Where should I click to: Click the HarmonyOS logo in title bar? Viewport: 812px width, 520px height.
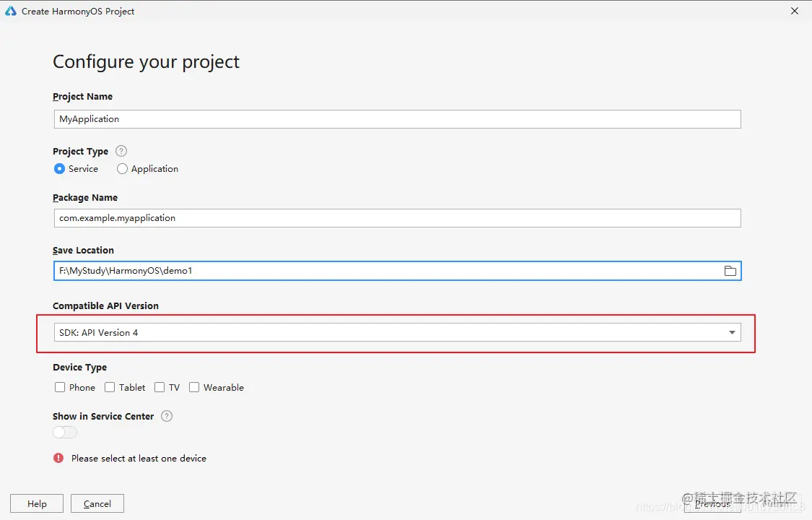pos(10,11)
